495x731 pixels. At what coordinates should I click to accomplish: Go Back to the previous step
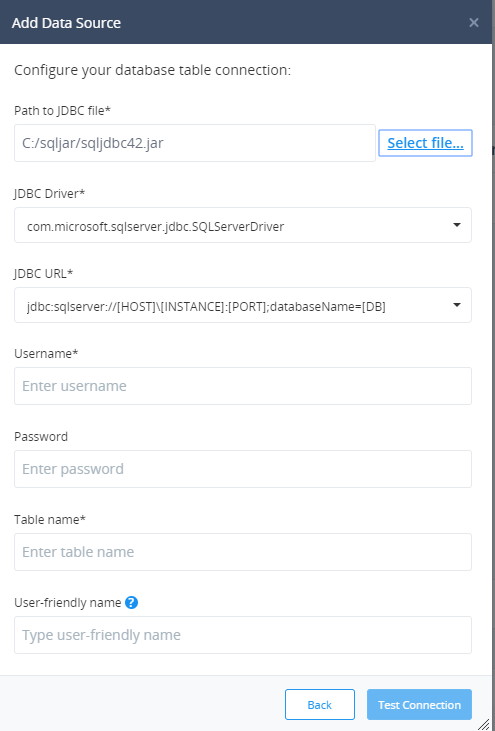click(x=320, y=704)
